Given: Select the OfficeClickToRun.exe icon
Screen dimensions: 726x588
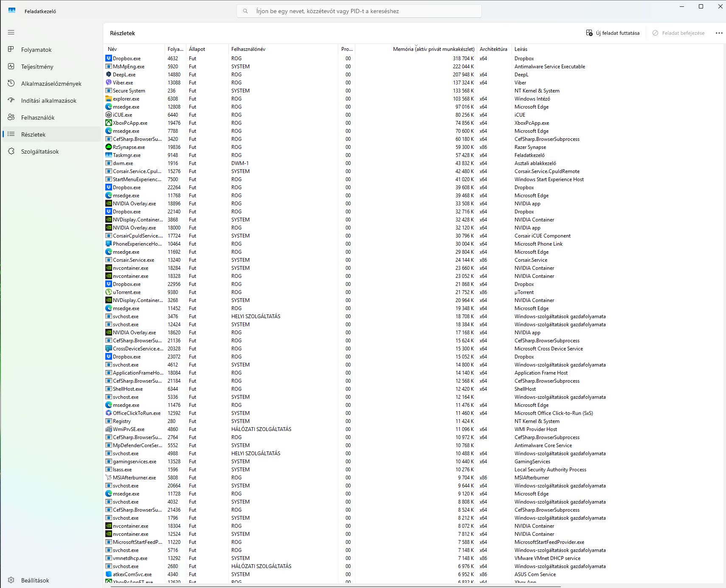Looking at the screenshot, I should pyautogui.click(x=109, y=413).
